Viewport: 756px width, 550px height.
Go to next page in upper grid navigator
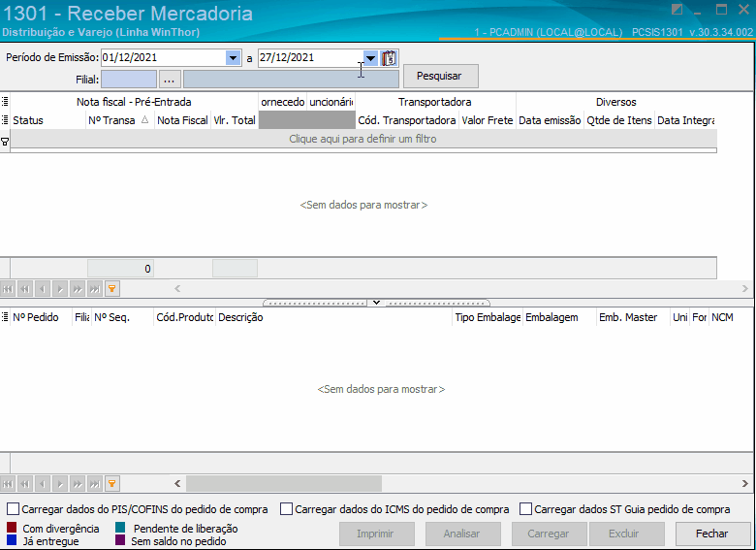pos(78,289)
